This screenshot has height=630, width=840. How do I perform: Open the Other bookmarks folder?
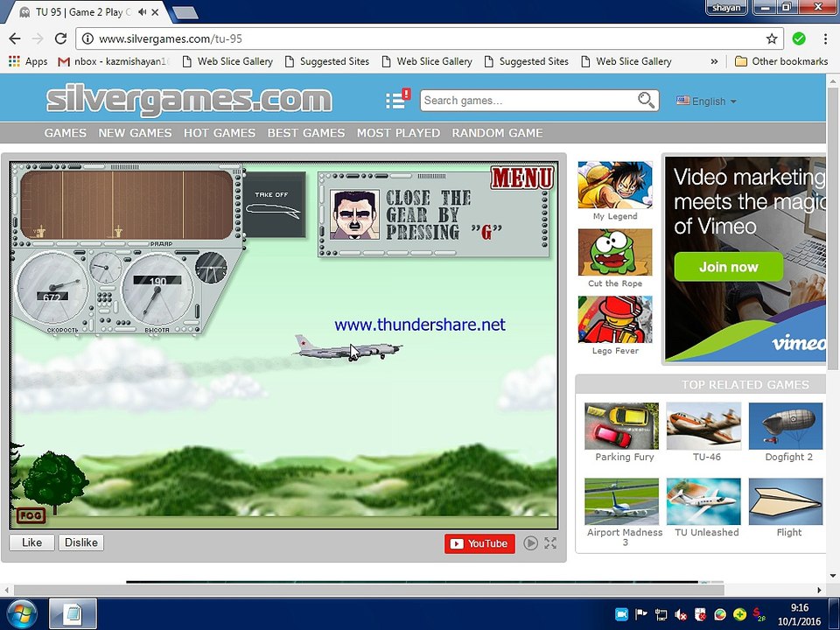[x=781, y=61]
